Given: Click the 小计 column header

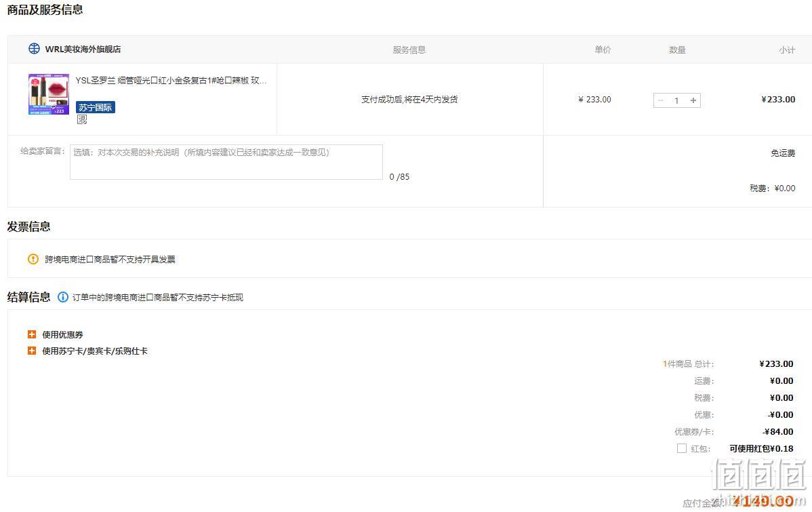Looking at the screenshot, I should pyautogui.click(x=787, y=50).
